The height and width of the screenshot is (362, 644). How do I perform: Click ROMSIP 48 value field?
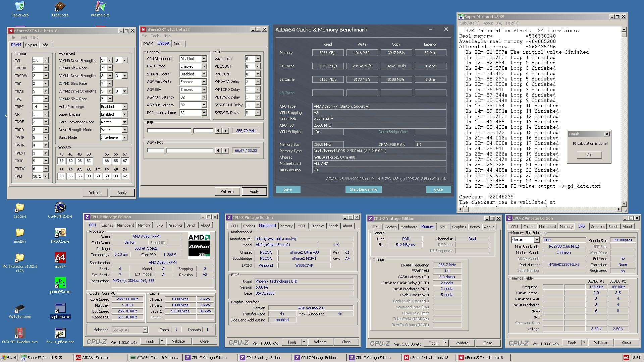(x=61, y=161)
